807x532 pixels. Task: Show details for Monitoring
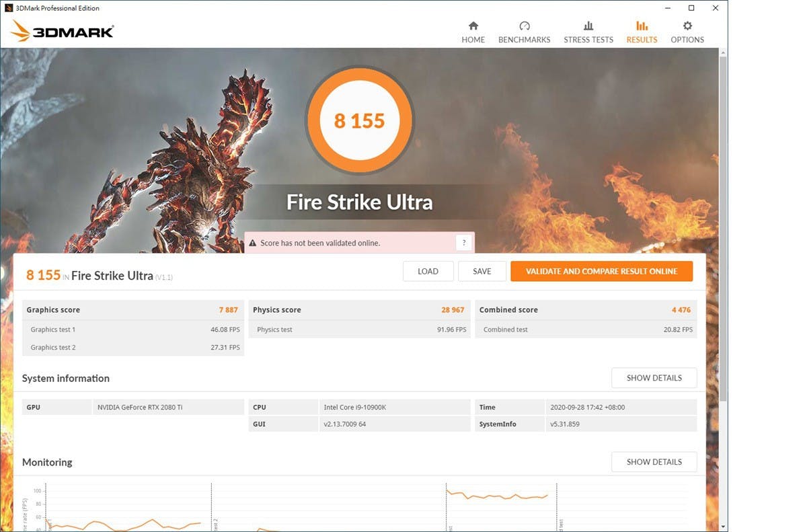[x=654, y=462]
